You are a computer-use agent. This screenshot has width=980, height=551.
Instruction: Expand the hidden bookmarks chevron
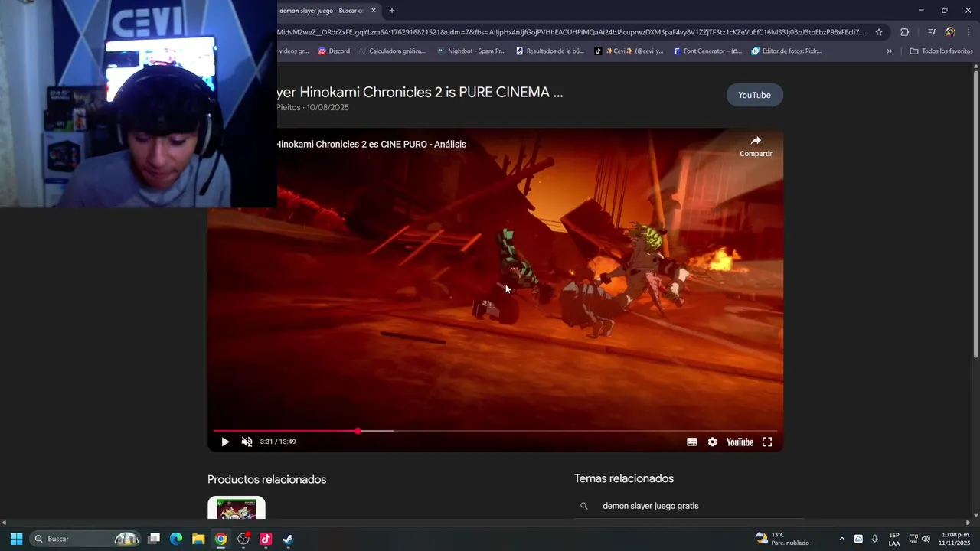(x=890, y=51)
